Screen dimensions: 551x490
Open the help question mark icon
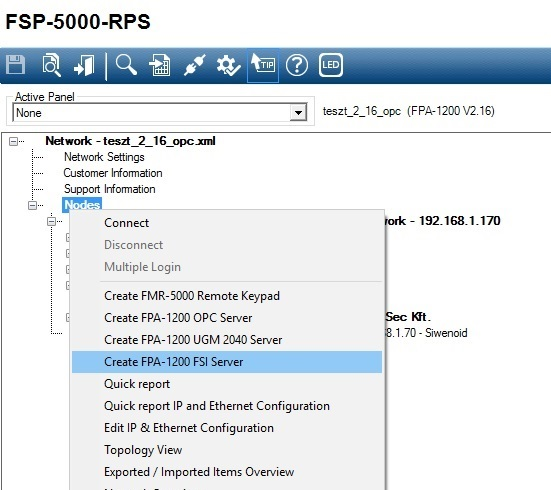coord(297,65)
